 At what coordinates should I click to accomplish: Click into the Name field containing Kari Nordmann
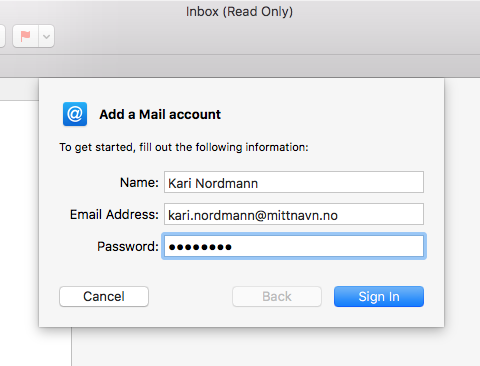[x=294, y=182]
